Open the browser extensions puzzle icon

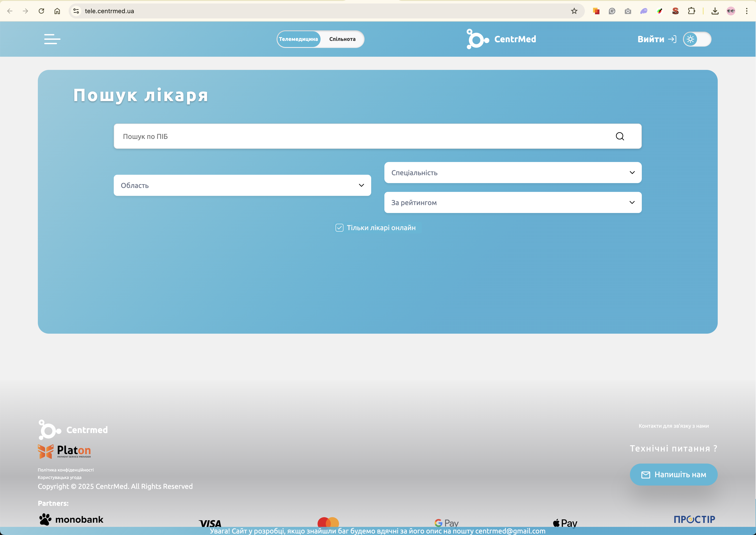[691, 11]
